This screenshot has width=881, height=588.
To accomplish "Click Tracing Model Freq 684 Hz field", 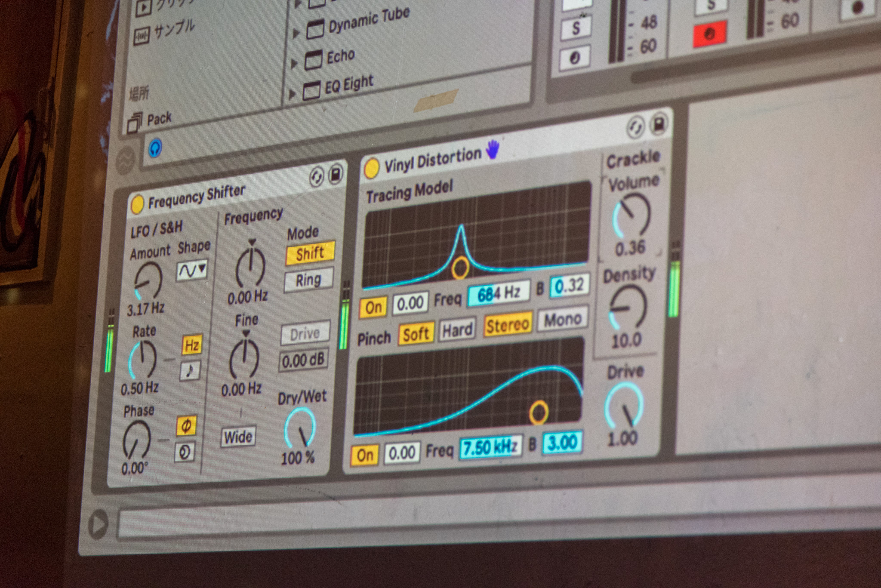I will pos(498,293).
